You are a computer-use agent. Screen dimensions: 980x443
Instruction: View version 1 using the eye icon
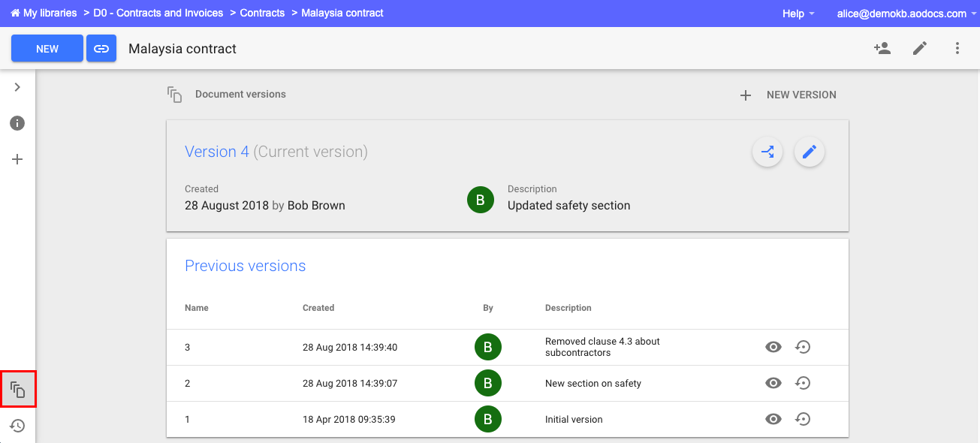click(x=773, y=419)
